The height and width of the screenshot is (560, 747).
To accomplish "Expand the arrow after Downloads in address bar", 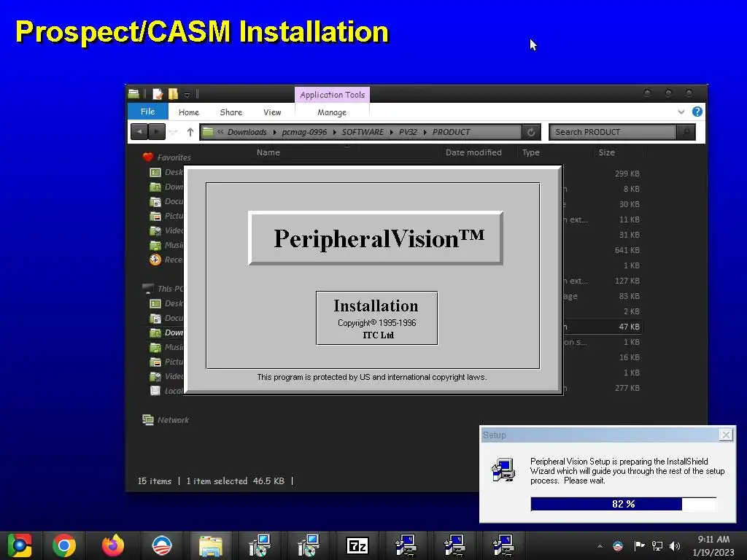I will pos(274,133).
